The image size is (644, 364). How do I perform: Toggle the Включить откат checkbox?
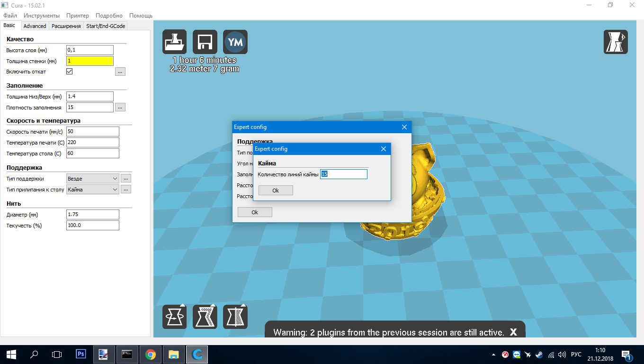[70, 72]
